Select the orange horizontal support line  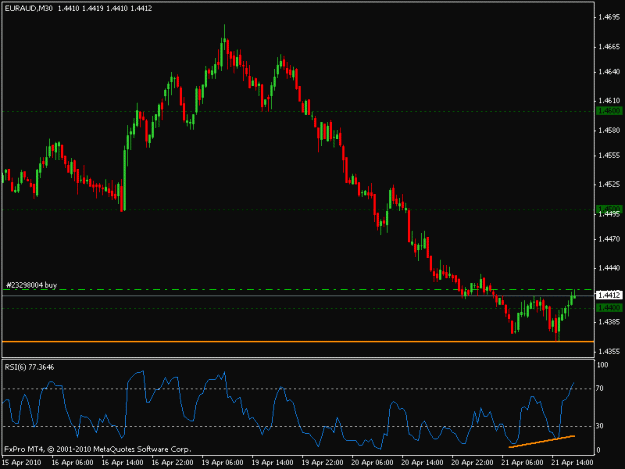pyautogui.click(x=298, y=341)
